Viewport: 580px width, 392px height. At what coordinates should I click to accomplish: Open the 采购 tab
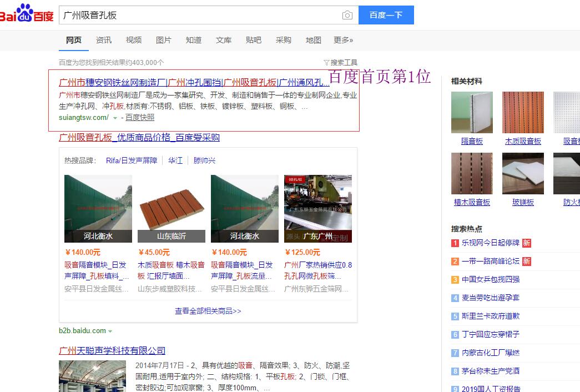coord(284,40)
